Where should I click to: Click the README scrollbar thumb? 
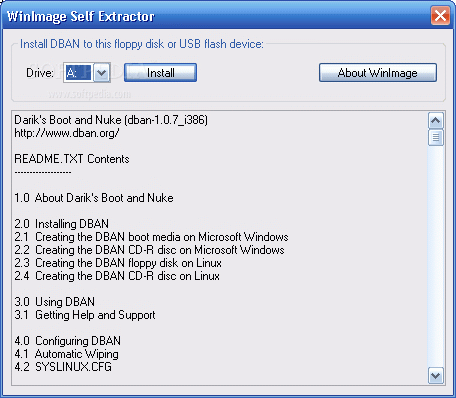point(436,138)
